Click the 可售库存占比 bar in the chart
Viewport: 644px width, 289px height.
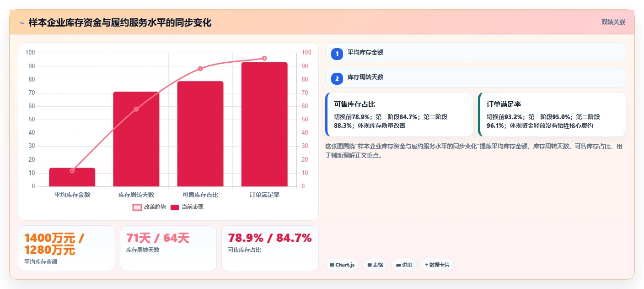[200, 134]
